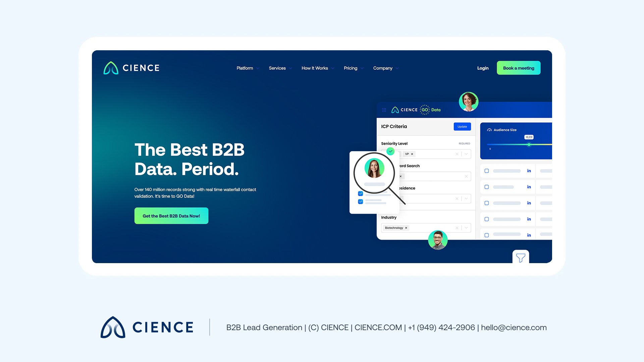Viewport: 644px width, 362px height.
Task: Click the LinkedIn icon on first result row
Action: [x=529, y=170]
